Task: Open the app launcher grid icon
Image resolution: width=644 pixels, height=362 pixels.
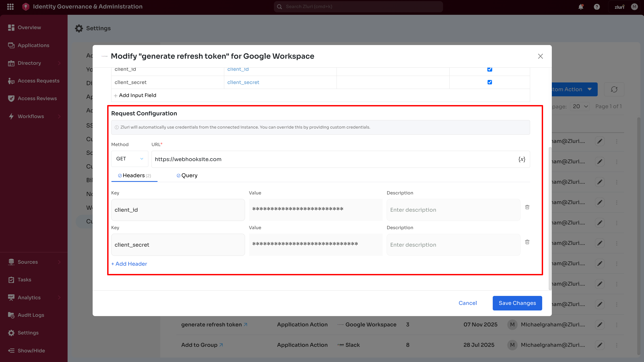Action: pos(10,6)
